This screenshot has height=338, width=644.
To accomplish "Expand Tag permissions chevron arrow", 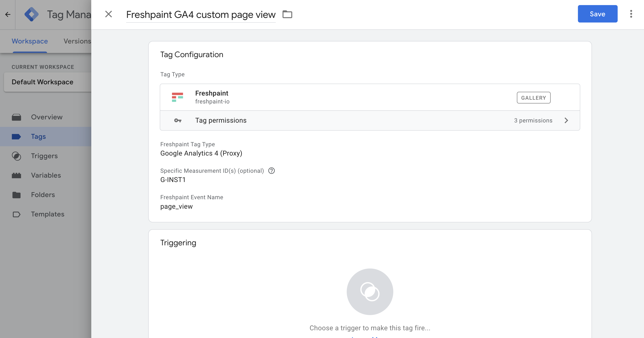I will (x=566, y=120).
